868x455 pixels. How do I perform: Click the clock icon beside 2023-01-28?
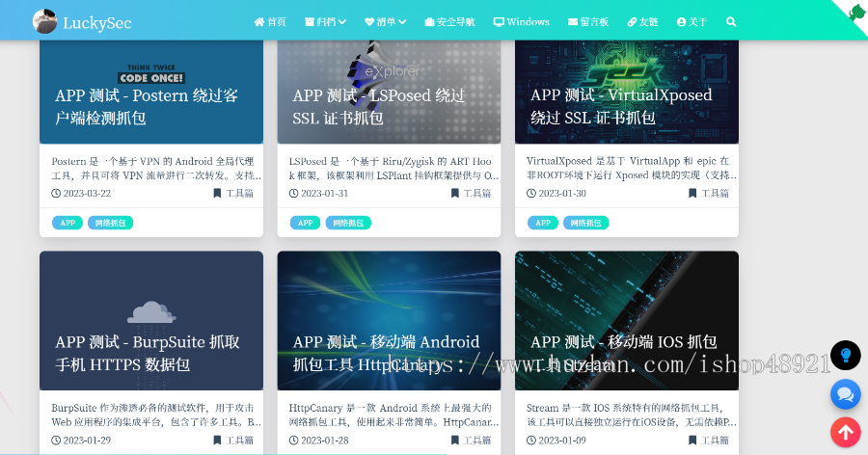point(293,440)
